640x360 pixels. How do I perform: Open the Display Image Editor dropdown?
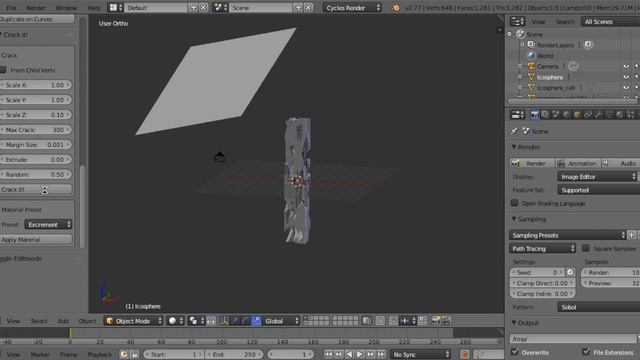(598, 177)
